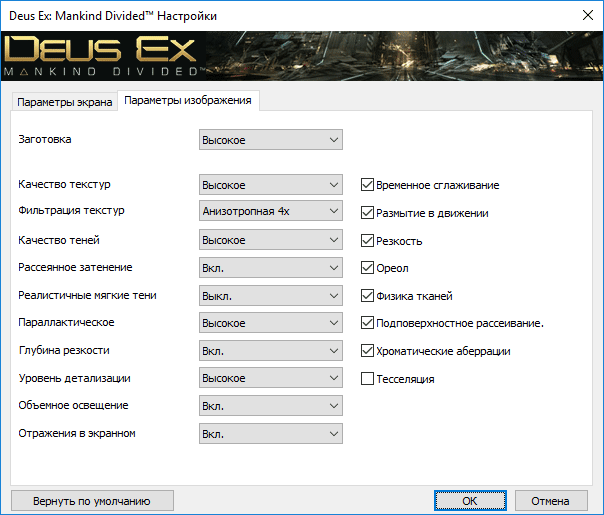The height and width of the screenshot is (515, 604).
Task: Click the Глубина резкости label
Action: 64,350
